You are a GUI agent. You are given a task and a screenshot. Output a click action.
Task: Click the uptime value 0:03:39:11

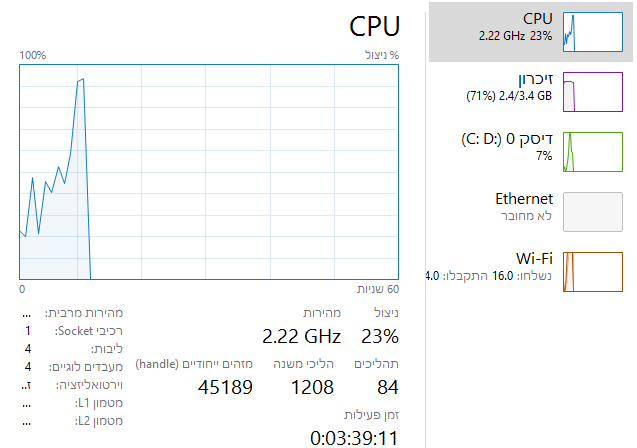[x=354, y=437]
